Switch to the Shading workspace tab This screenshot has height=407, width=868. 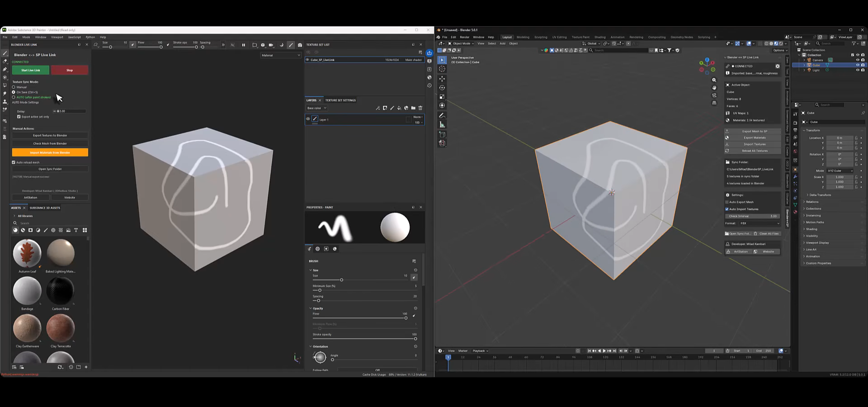(599, 37)
